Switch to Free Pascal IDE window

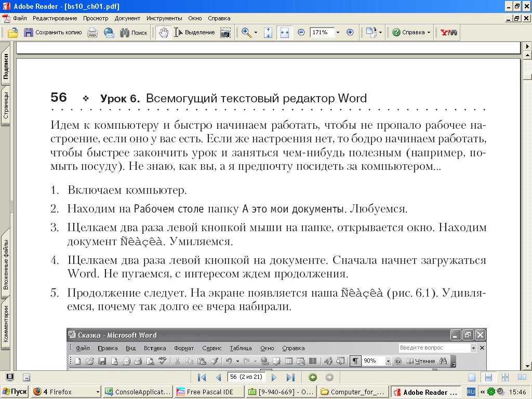(210, 392)
